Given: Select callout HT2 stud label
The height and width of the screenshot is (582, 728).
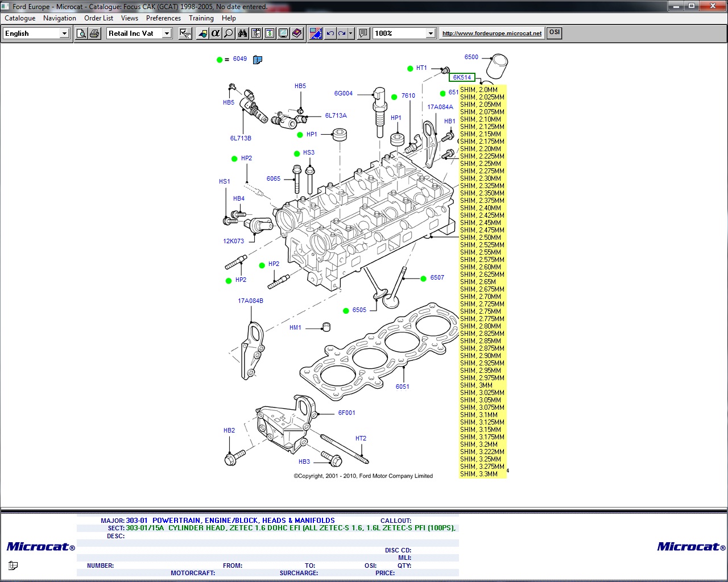Looking at the screenshot, I should [361, 439].
